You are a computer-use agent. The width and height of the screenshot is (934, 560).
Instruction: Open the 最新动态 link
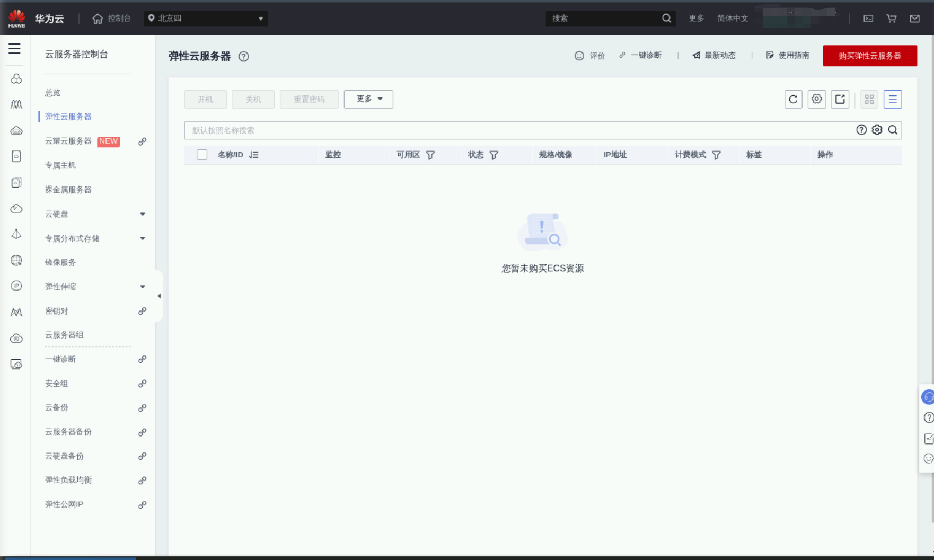point(714,55)
